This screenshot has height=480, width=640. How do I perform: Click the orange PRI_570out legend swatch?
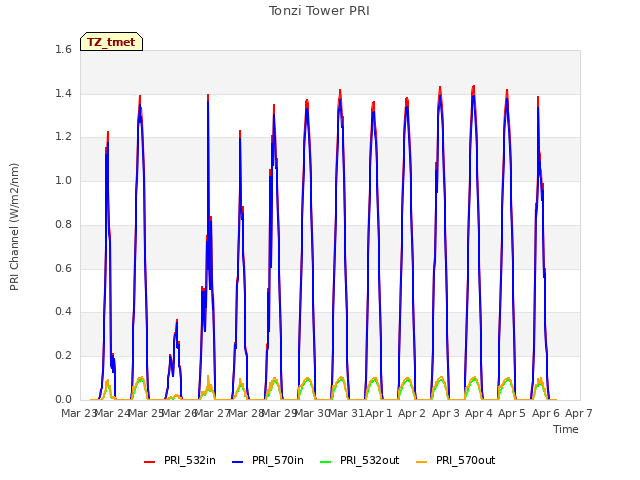point(422,462)
